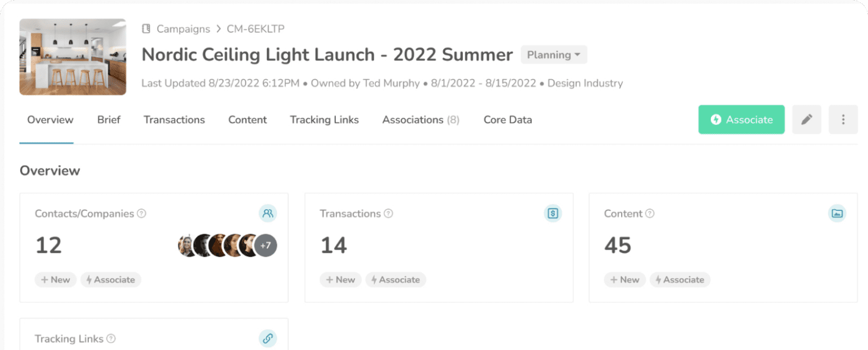Click the Contacts/Companies people icon
Screen dimensions: 868x350
(268, 213)
